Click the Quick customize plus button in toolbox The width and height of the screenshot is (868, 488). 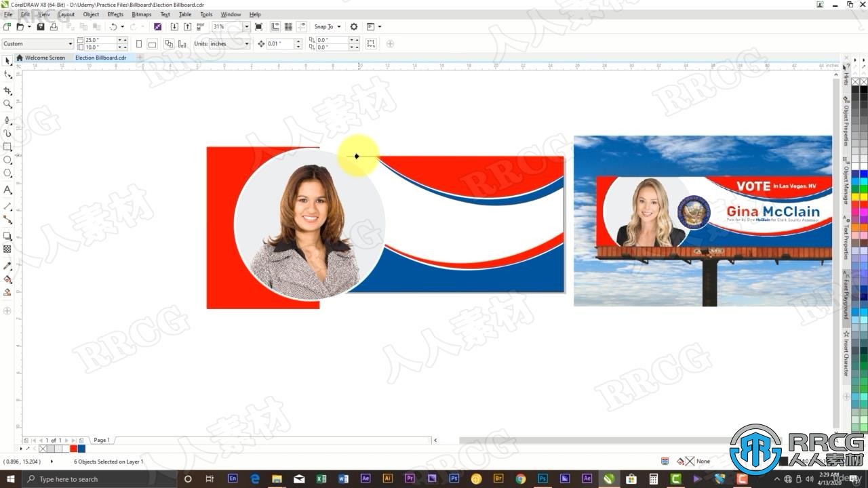click(7, 310)
